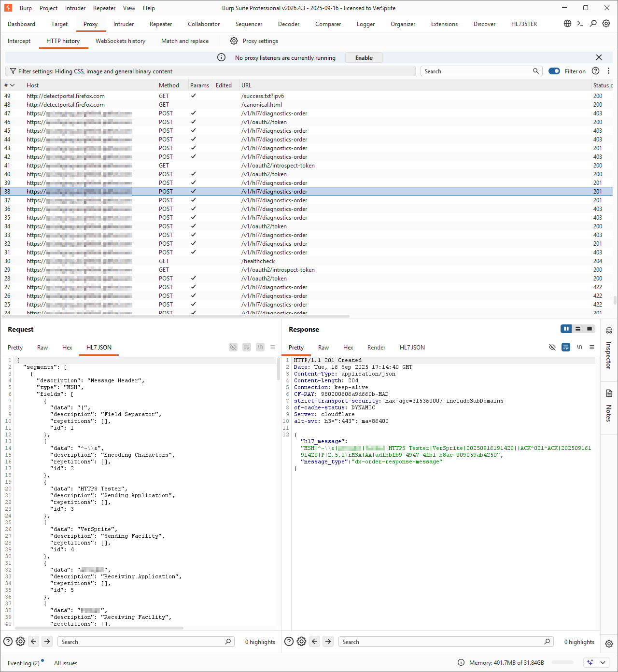Click Request panel back arrow
The image size is (618, 672).
pos(33,642)
